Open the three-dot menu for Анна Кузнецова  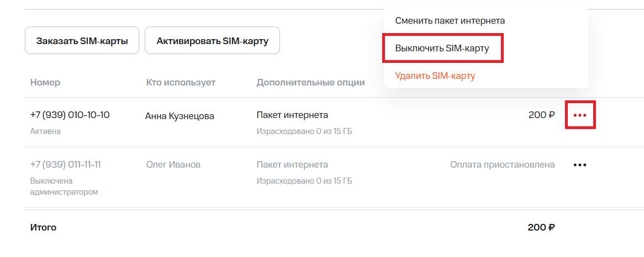(580, 115)
